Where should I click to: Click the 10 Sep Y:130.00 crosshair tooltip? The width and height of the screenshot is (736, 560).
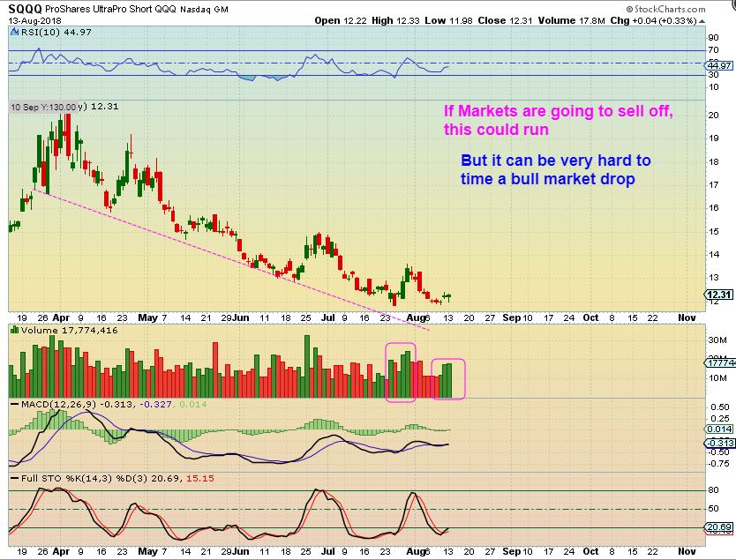coord(43,107)
